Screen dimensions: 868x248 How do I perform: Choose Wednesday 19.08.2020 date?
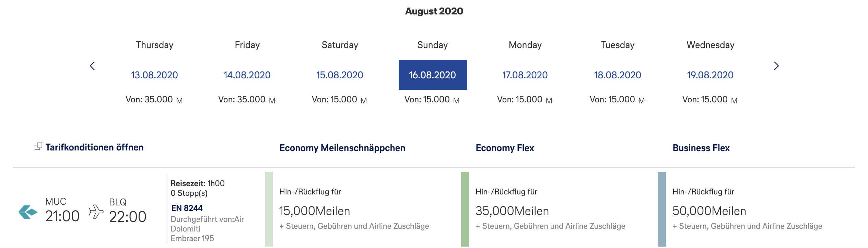710,75
